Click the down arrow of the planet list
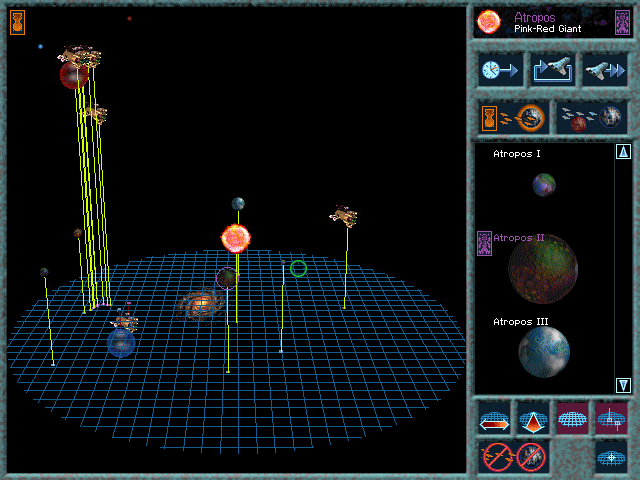 coord(623,385)
